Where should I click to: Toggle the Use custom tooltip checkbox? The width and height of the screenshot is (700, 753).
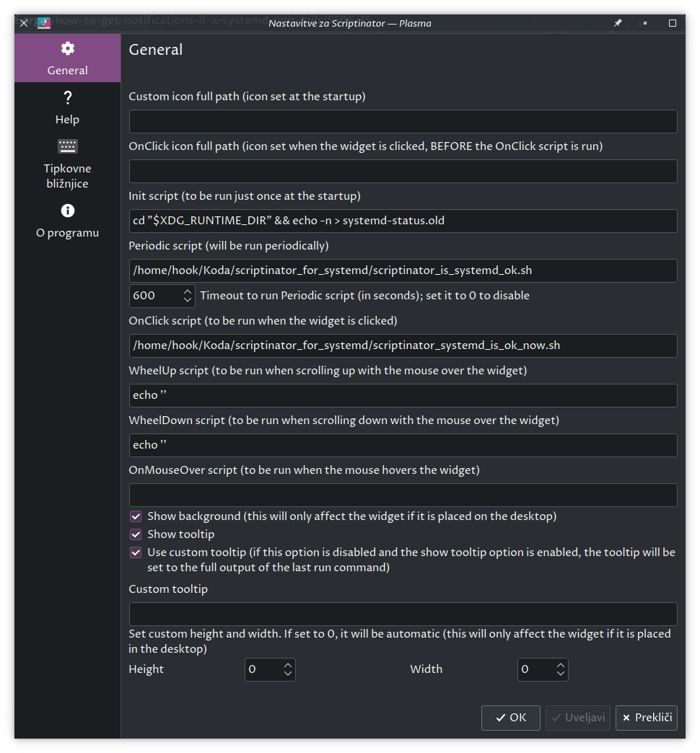[x=136, y=552]
